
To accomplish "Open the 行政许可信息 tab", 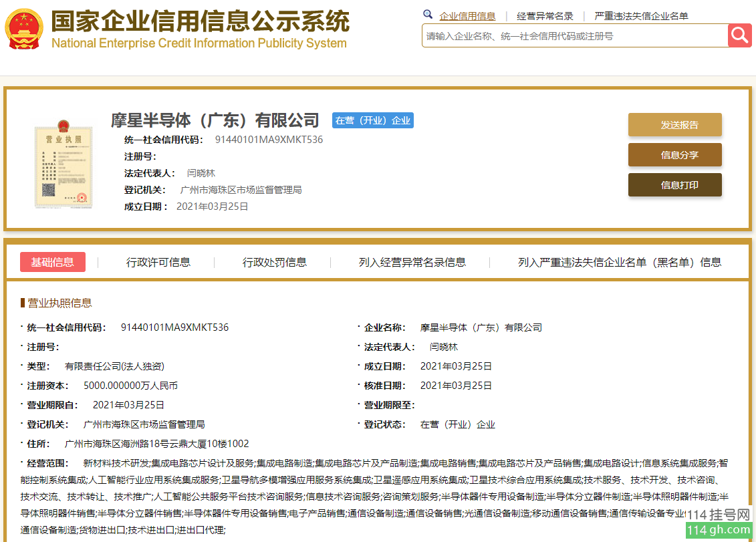I will (x=158, y=262).
